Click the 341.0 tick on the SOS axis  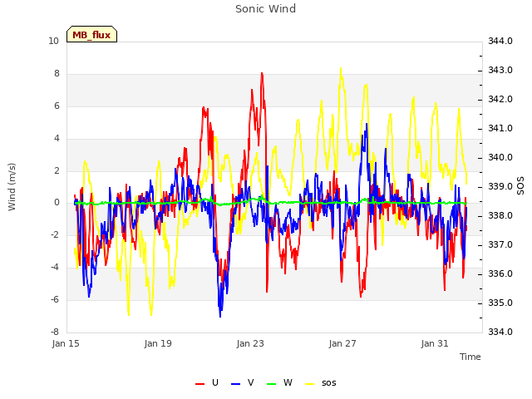tap(500, 129)
